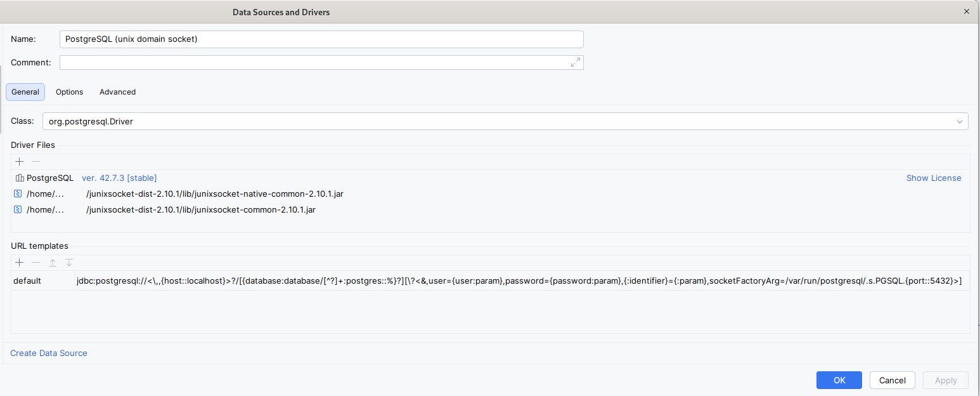Viewport: 980px width, 396px height.
Task: Open Show License details
Action: click(x=934, y=178)
